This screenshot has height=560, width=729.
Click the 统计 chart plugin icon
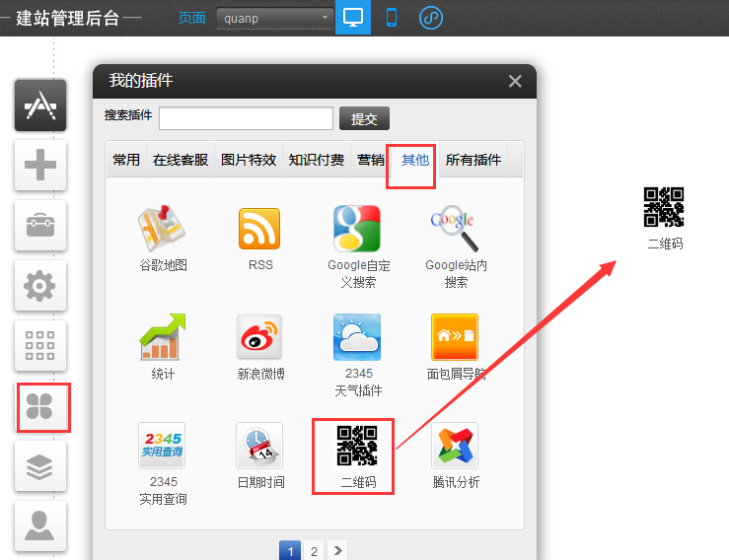[163, 338]
